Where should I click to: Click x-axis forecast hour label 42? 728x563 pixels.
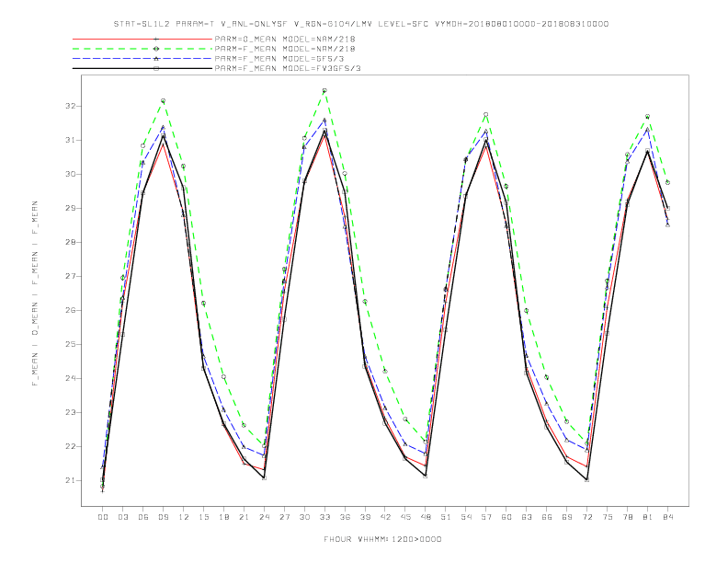tap(385, 517)
